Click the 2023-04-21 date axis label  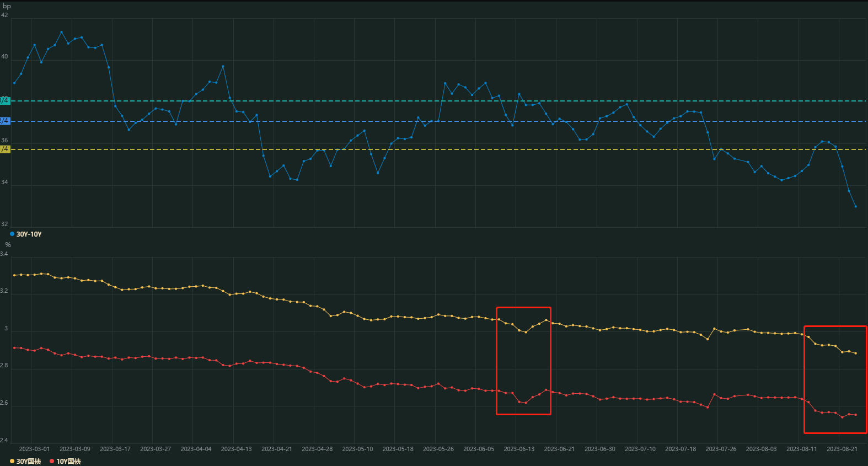pos(276,449)
